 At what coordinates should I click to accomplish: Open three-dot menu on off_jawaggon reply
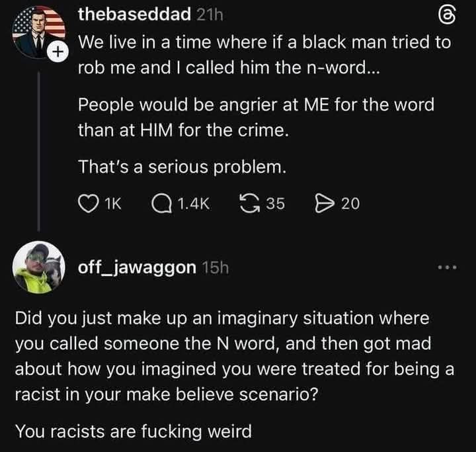(447, 267)
